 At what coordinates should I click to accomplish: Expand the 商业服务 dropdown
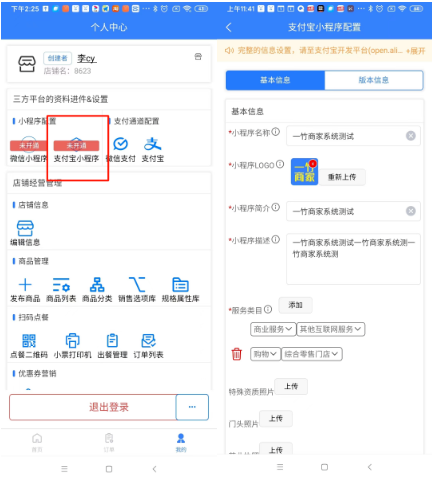click(273, 329)
